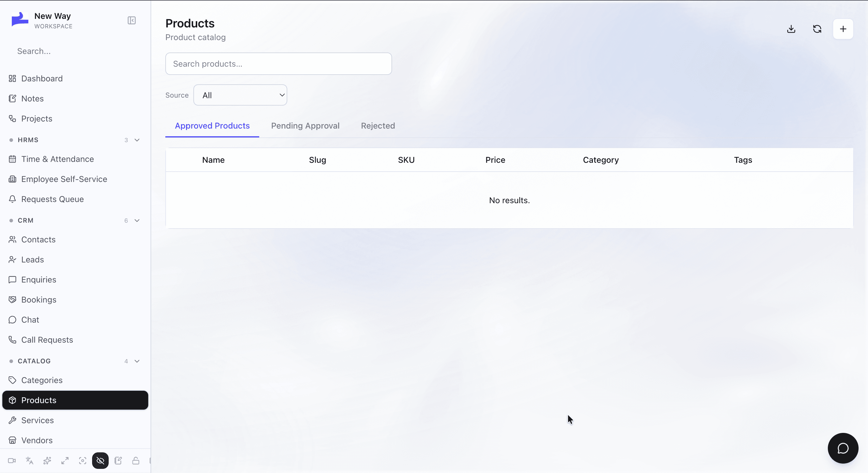This screenshot has width=868, height=473.
Task: Click the video camera icon in bottom toolbar
Action: pos(12,461)
